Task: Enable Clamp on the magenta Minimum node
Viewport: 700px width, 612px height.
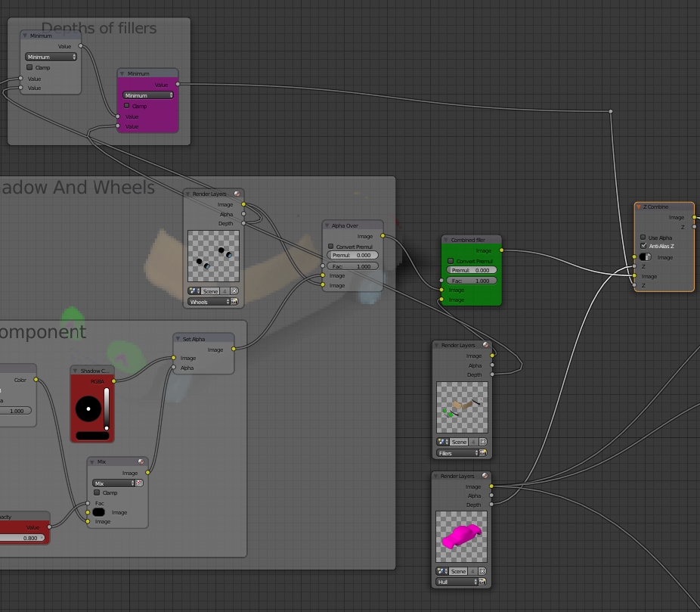Action: [127, 106]
